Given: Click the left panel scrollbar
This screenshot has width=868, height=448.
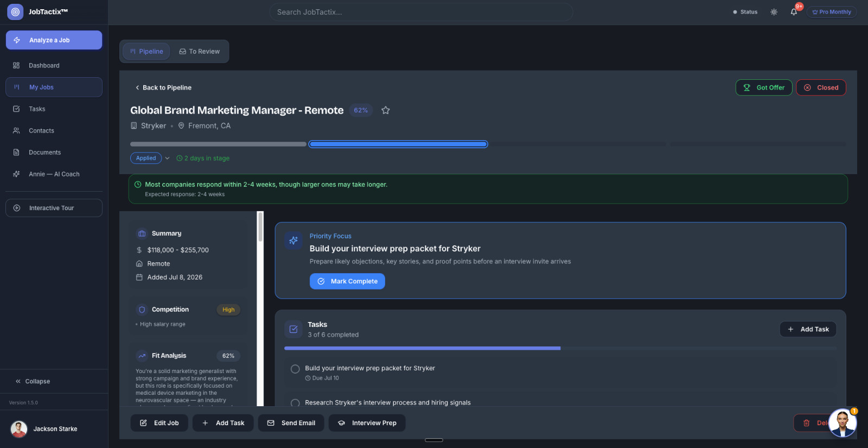Looking at the screenshot, I should click(260, 226).
